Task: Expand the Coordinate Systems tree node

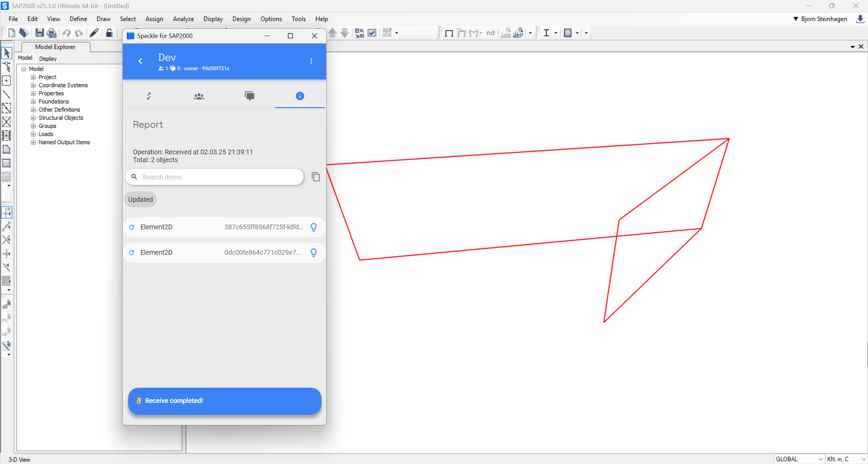Action: point(33,85)
